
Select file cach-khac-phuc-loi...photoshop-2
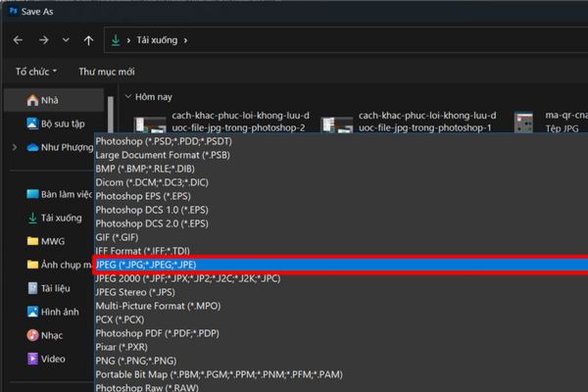(x=240, y=122)
